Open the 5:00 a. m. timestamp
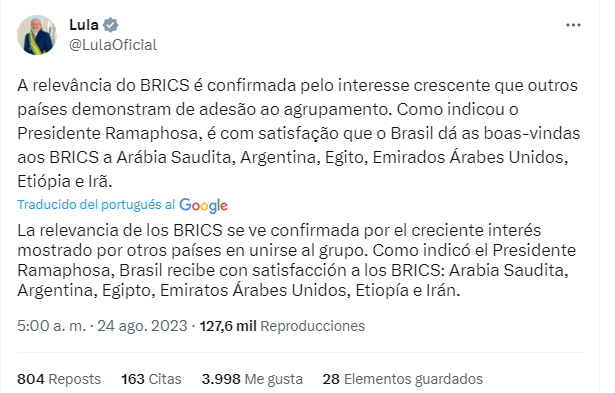Viewport: 615px width, 393px height. tap(51, 326)
